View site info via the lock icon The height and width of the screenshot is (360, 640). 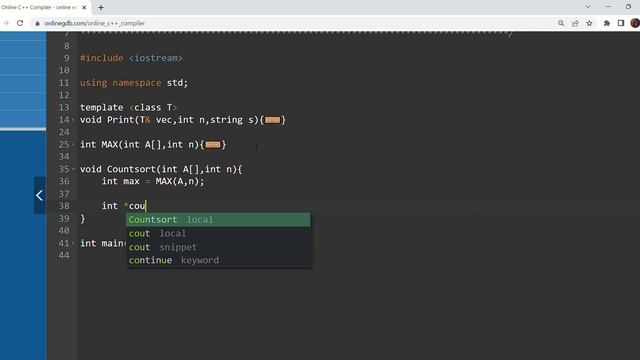37,23
